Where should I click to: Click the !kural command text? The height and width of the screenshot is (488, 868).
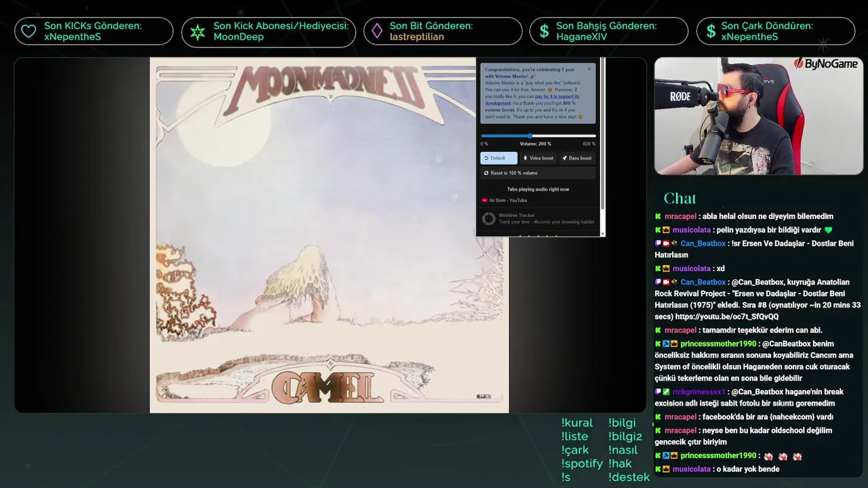(x=577, y=423)
